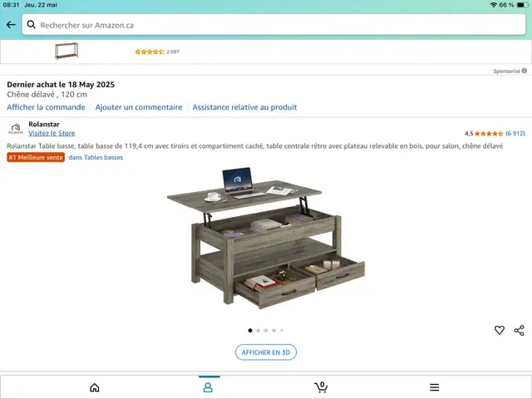This screenshot has width=532, height=399.
Task: Open the hamburger menu icon
Action: click(434, 387)
